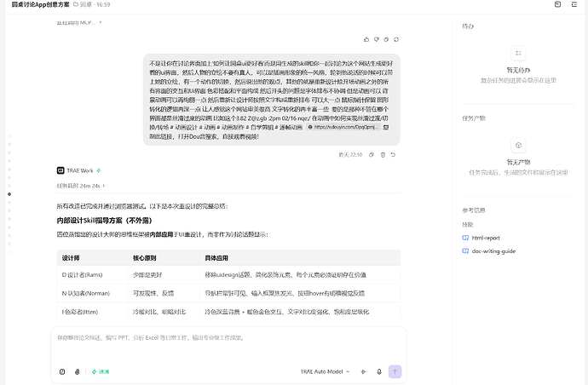This screenshot has width=588, height=385.
Task: Open the douyin.com link in the message
Action: (343, 127)
